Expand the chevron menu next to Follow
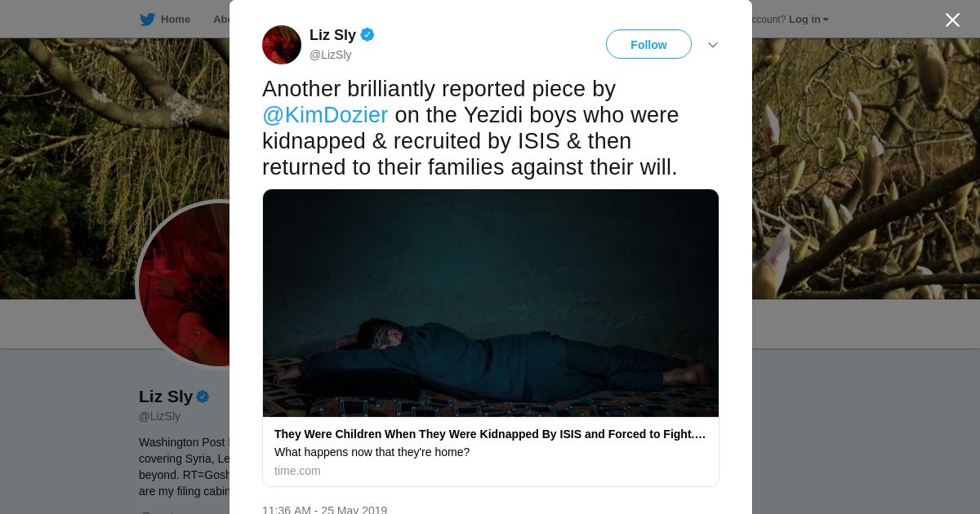 pos(713,45)
